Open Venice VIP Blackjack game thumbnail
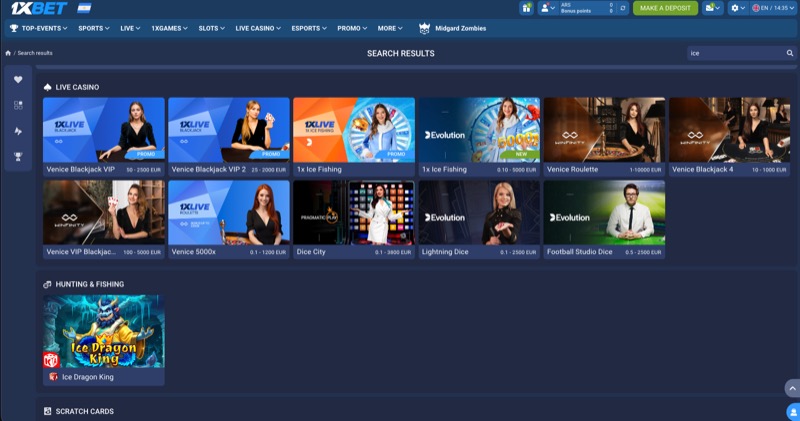Viewport: 800px width, 421px height. (x=104, y=212)
